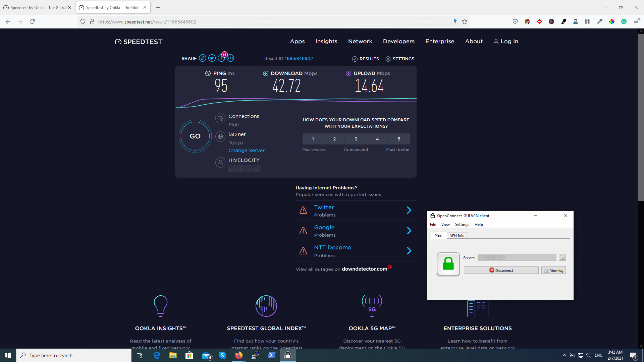The width and height of the screenshot is (644, 362).
Task: Click the Change Server link
Action: point(247,150)
